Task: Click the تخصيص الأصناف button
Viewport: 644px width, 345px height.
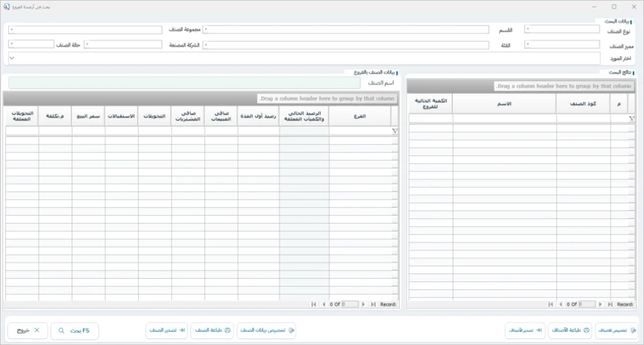Action: tap(616, 330)
